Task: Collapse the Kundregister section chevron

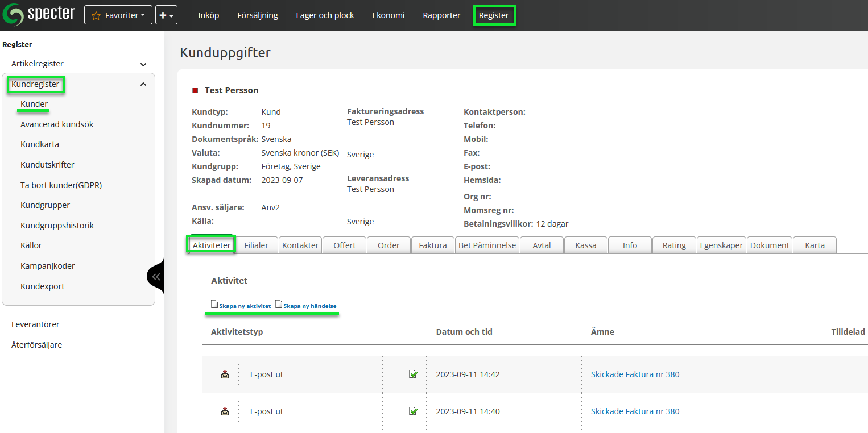Action: pos(143,85)
